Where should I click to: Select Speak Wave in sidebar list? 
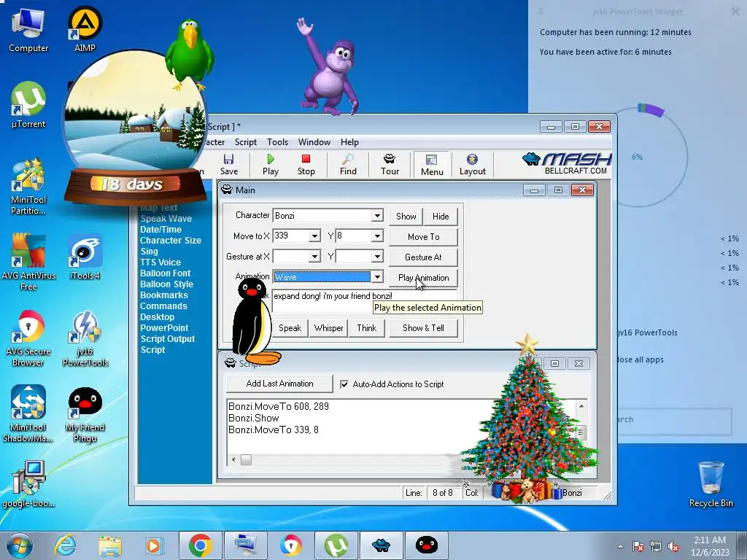[166, 219]
